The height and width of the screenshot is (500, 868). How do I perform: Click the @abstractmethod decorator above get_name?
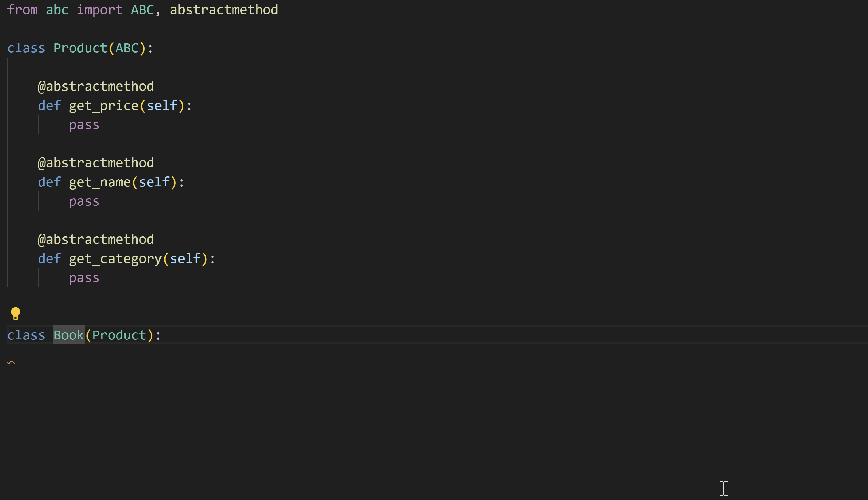(x=96, y=163)
